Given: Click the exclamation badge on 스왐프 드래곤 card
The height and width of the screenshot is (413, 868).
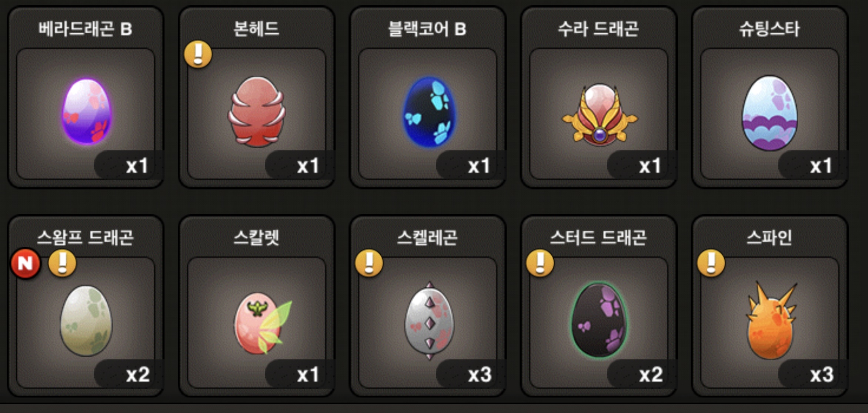Looking at the screenshot, I should coord(63,263).
